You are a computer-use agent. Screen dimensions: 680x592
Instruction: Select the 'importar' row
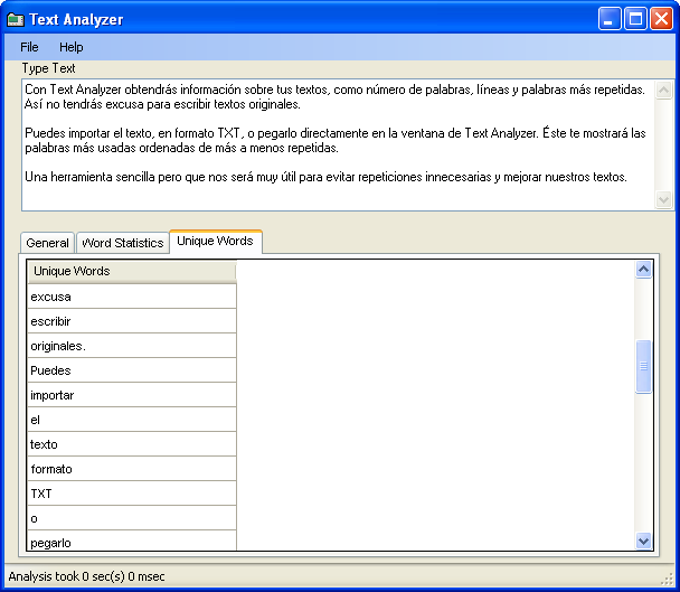click(132, 395)
